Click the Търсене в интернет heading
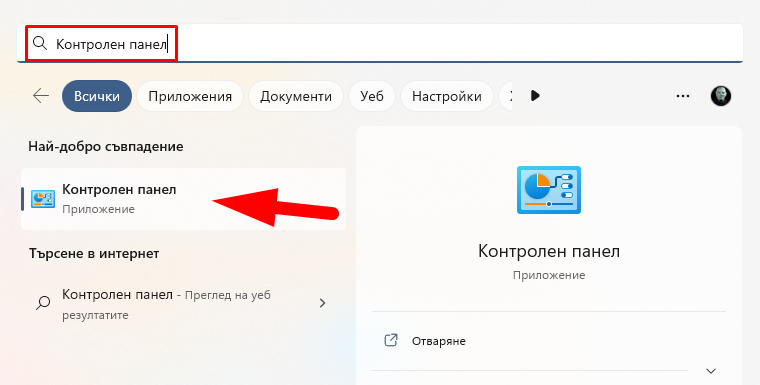The height and width of the screenshot is (385, 760). (x=94, y=253)
